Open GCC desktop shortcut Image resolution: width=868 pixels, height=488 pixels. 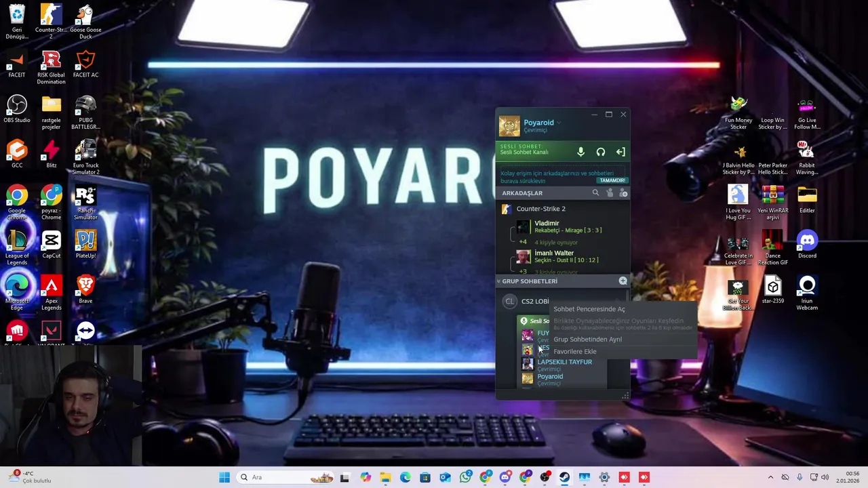click(x=17, y=155)
